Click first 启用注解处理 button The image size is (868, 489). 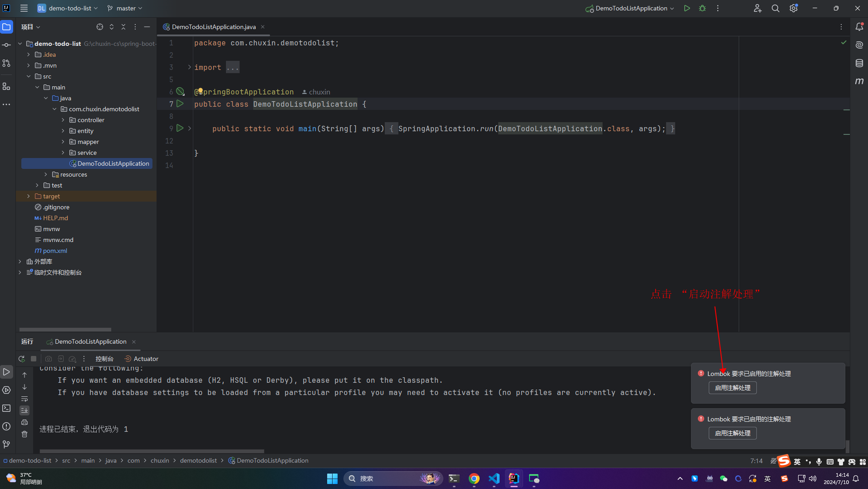(732, 388)
